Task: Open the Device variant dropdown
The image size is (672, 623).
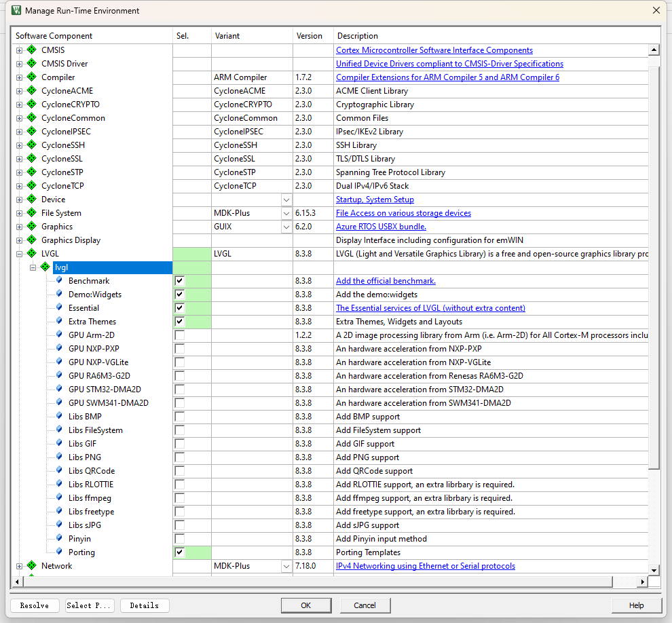Action: pyautogui.click(x=286, y=200)
